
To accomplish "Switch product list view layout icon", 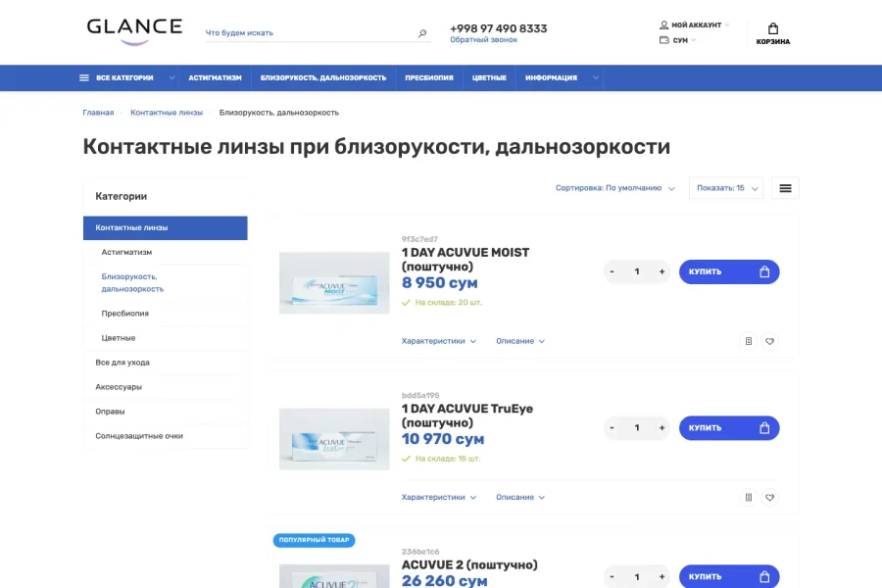I will [x=785, y=188].
